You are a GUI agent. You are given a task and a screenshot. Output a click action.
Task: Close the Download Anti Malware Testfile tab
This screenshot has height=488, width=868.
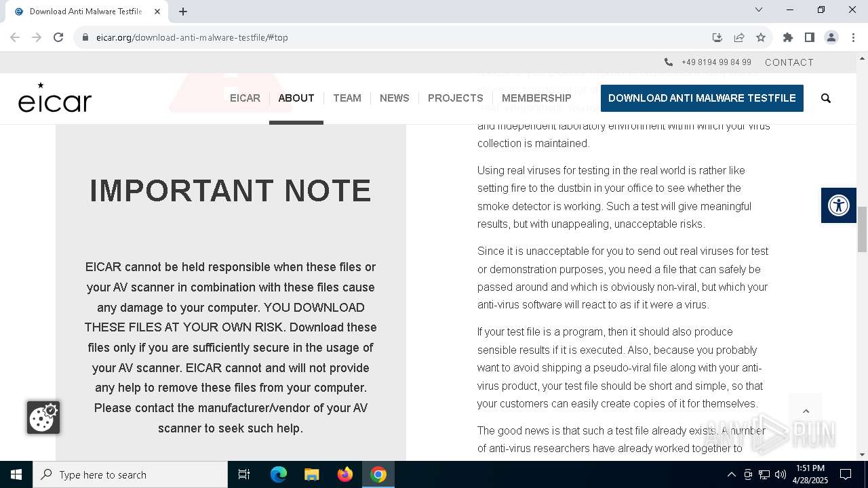pos(157,12)
